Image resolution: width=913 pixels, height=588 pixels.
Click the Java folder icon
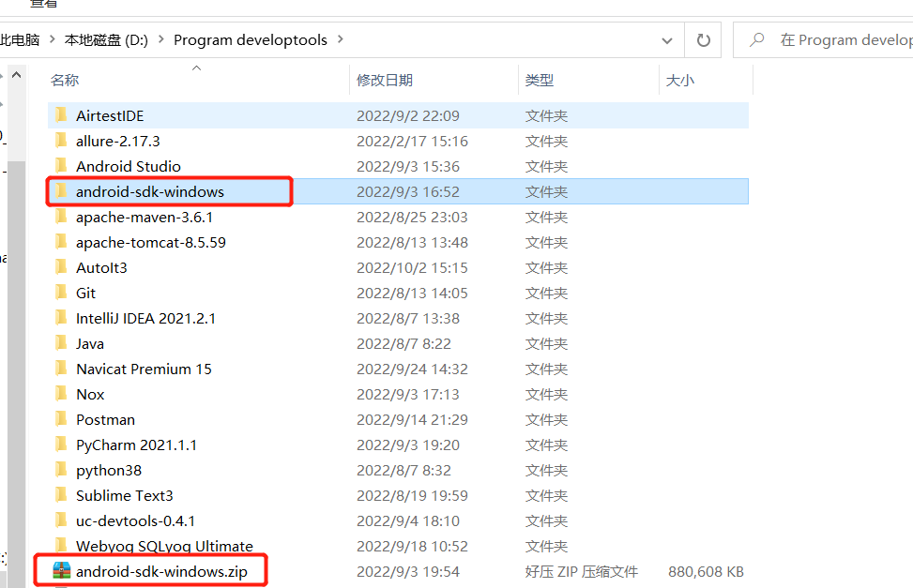click(61, 343)
